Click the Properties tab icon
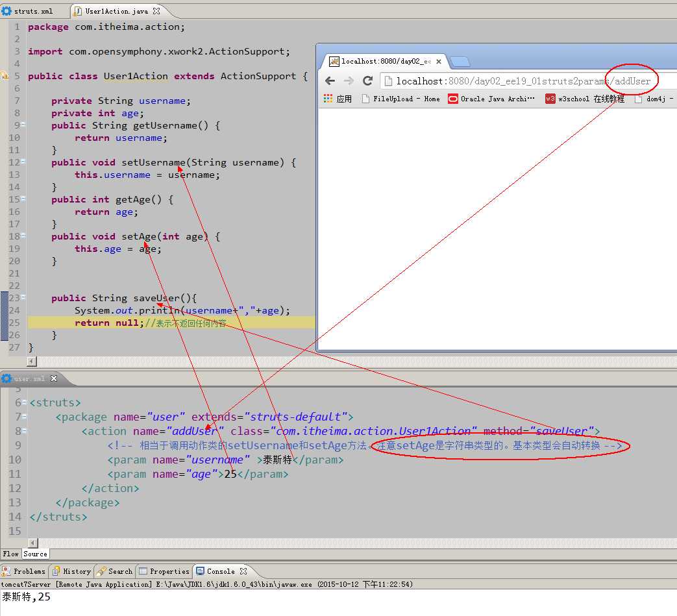This screenshot has width=677, height=616. click(x=143, y=572)
